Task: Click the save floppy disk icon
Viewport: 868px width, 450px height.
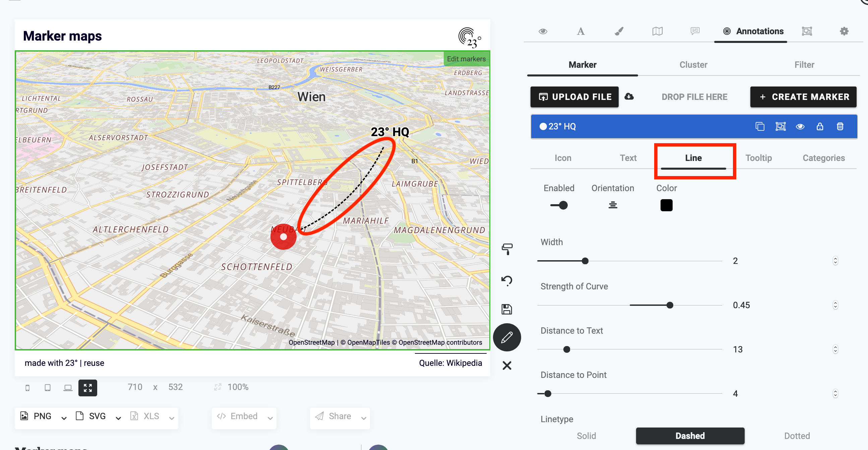Action: click(507, 309)
